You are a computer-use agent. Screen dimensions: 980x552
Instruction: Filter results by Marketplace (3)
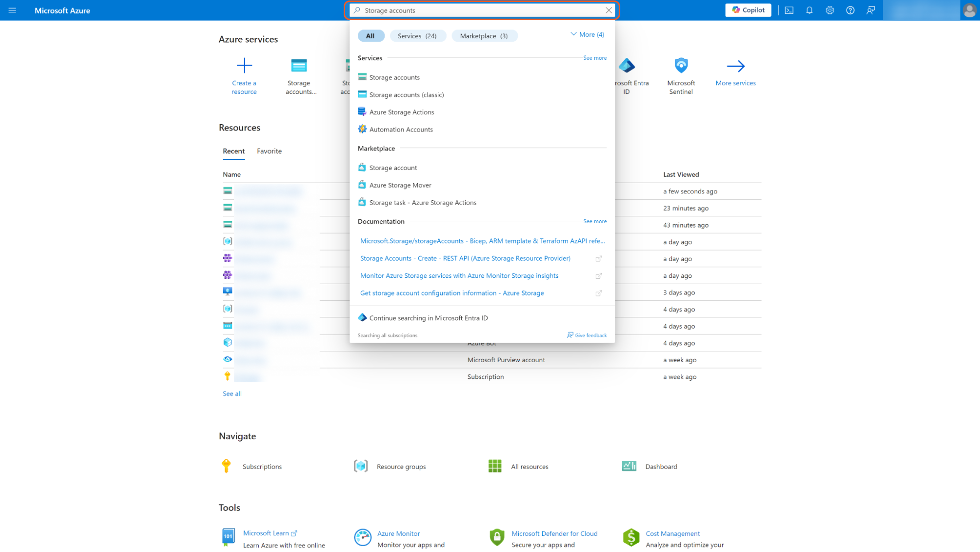pyautogui.click(x=484, y=35)
